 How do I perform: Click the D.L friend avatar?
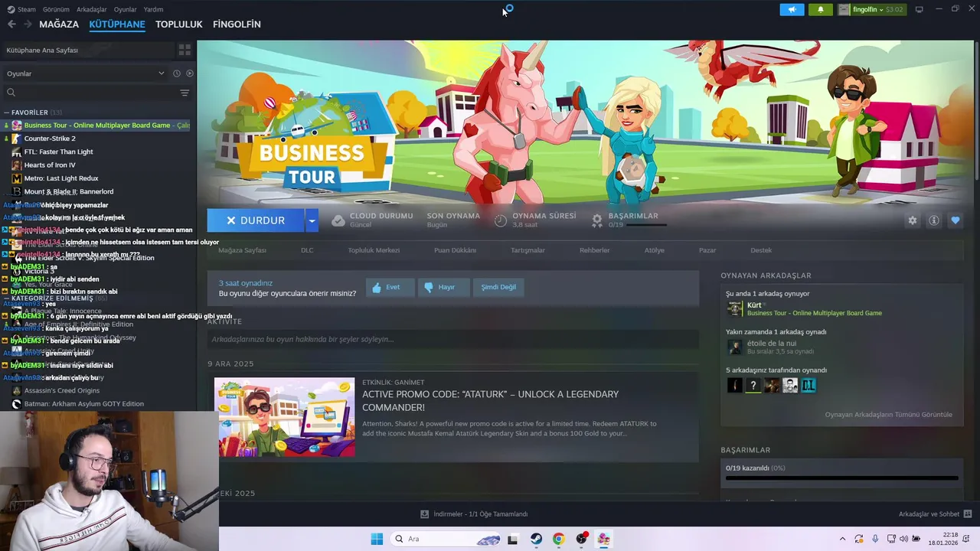click(808, 385)
